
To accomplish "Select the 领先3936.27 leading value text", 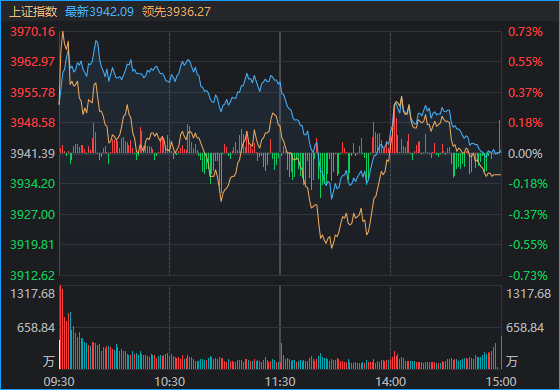I will 176,12.
